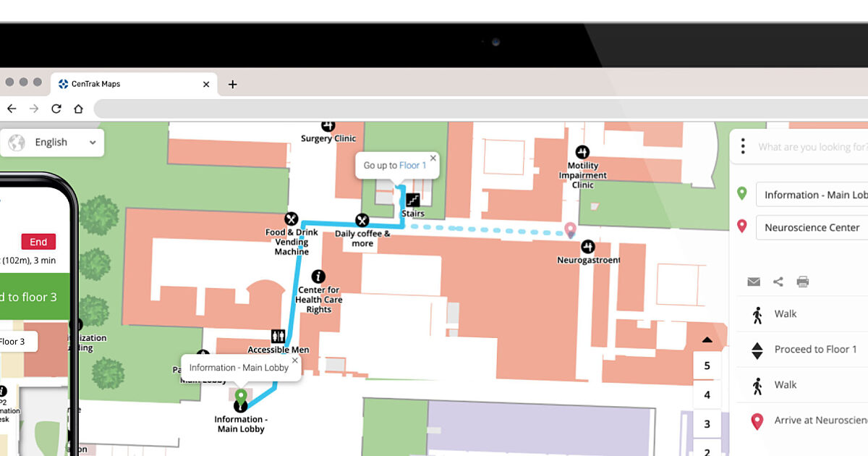Switch map to floor 5
868x456 pixels.
tap(707, 366)
